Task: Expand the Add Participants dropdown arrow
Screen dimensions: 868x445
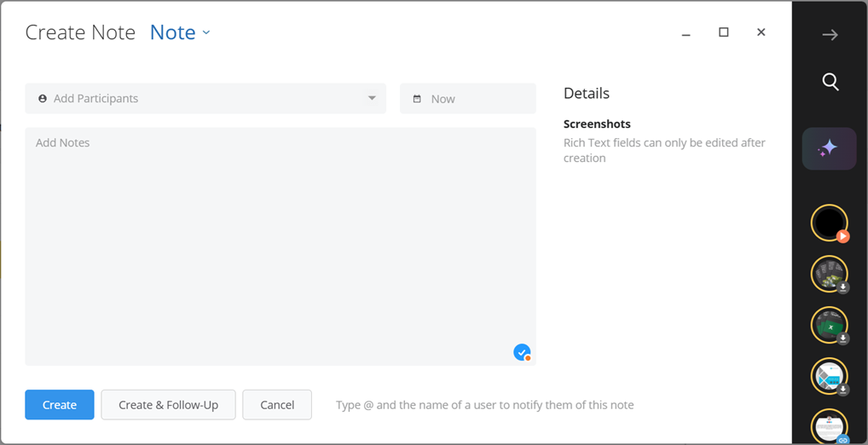Action: (x=372, y=99)
